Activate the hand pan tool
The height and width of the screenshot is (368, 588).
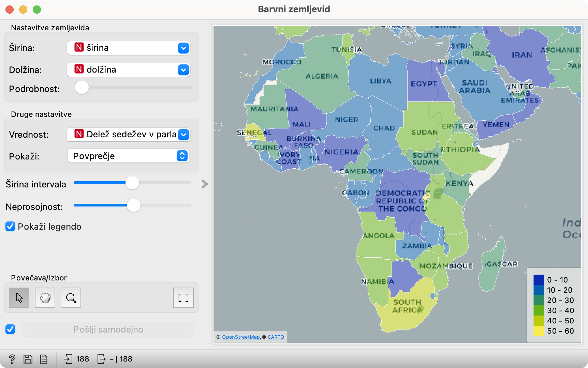click(x=45, y=298)
